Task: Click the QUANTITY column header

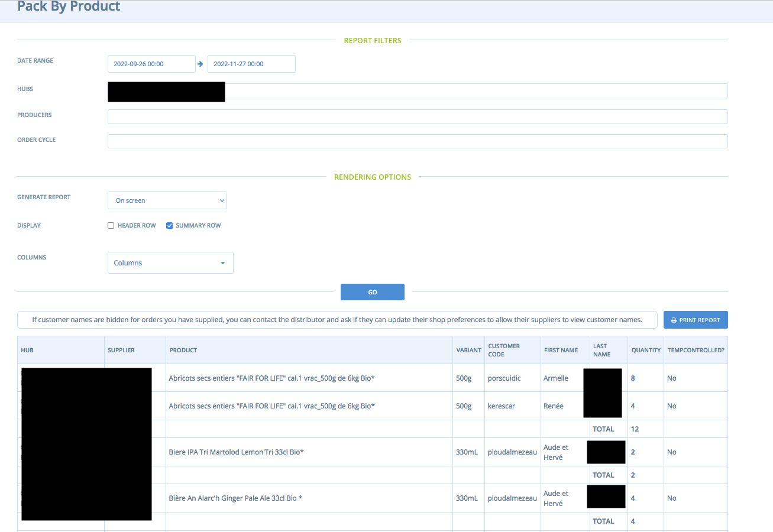Action: click(x=645, y=349)
